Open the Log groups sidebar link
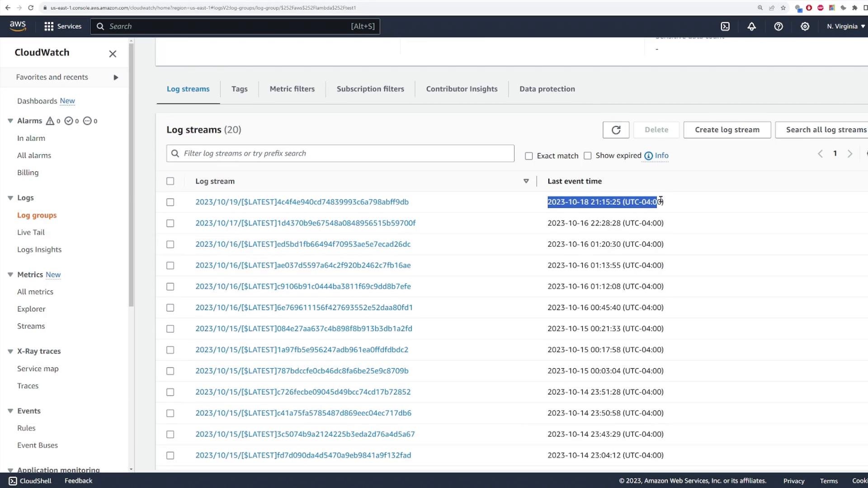This screenshot has width=868, height=488. pyautogui.click(x=37, y=215)
